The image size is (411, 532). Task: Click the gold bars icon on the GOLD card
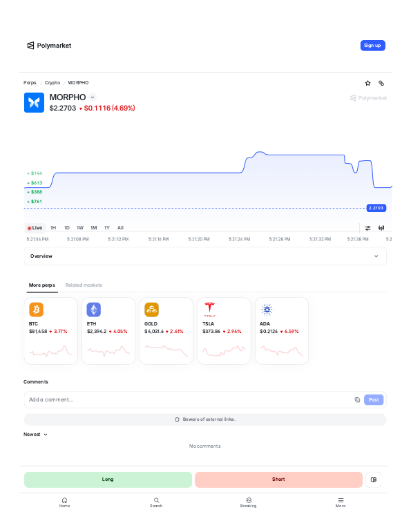click(x=151, y=310)
